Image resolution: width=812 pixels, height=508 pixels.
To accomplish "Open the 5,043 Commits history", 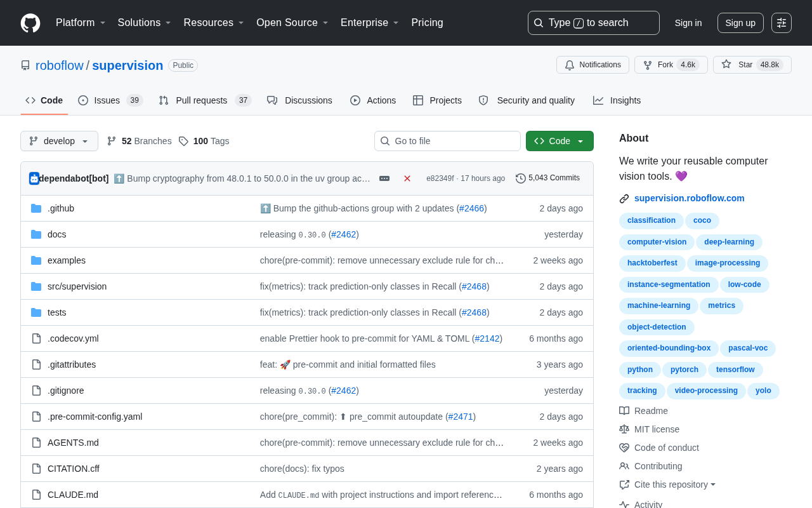I will tap(548, 178).
